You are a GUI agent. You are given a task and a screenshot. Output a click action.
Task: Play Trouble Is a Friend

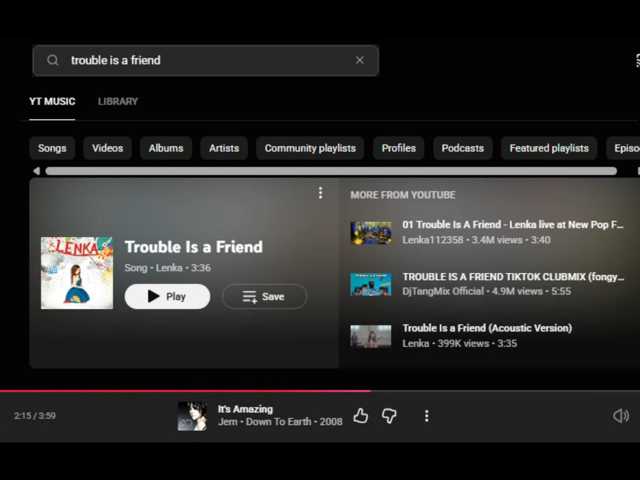(167, 296)
